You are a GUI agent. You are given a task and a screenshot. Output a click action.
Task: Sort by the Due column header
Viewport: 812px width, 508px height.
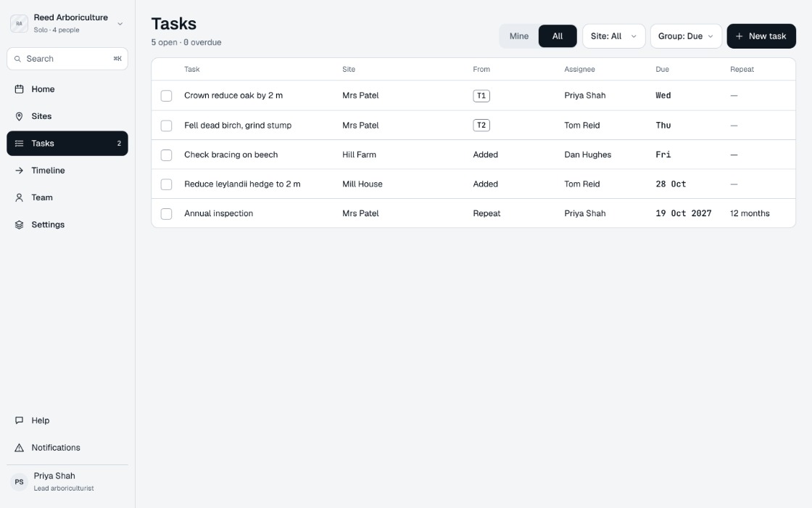tap(663, 70)
